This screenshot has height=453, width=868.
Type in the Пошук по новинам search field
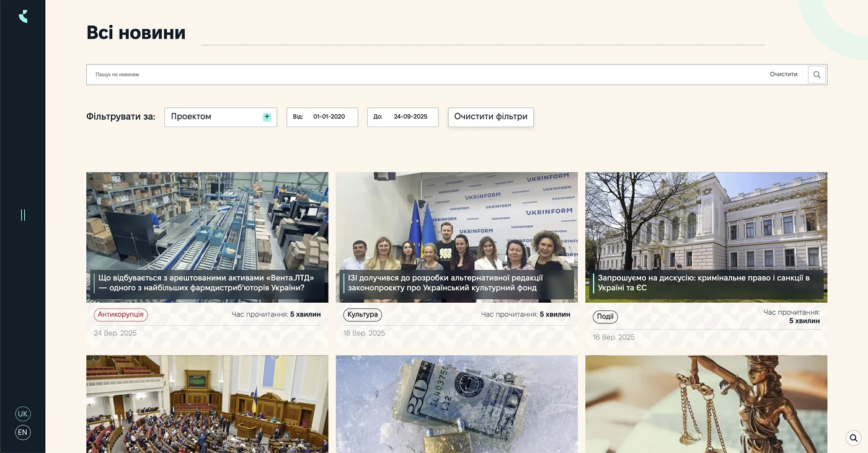click(x=422, y=74)
